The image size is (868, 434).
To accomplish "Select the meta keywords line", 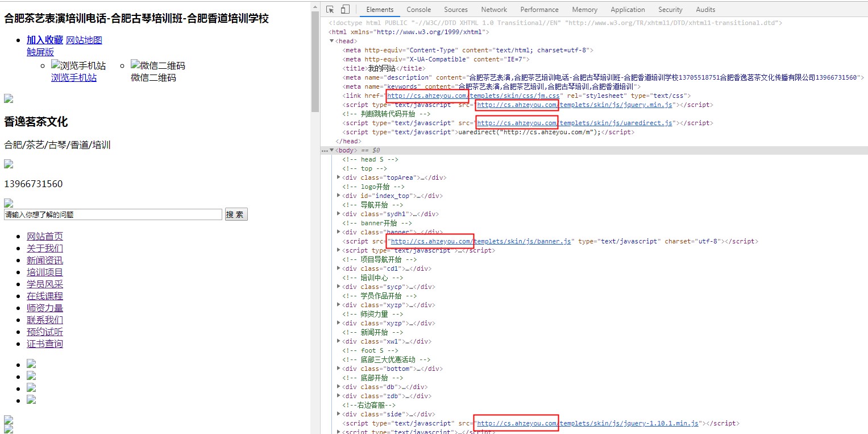I will click(x=491, y=86).
